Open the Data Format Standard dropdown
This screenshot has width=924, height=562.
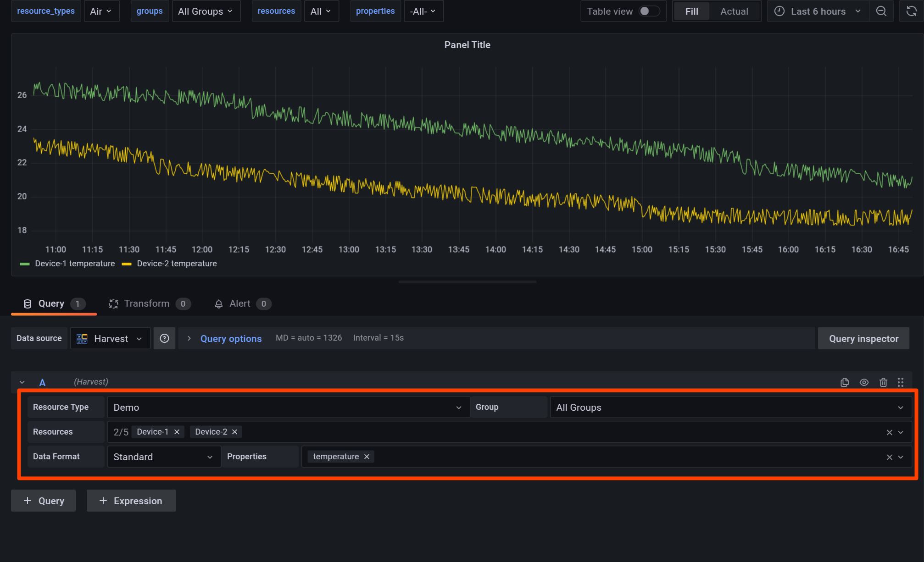coord(163,457)
